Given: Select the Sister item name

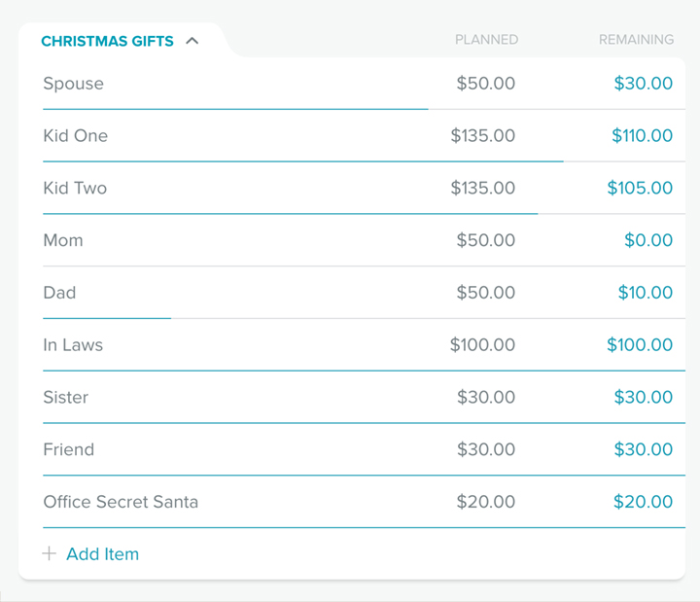Looking at the screenshot, I should pos(66,397).
